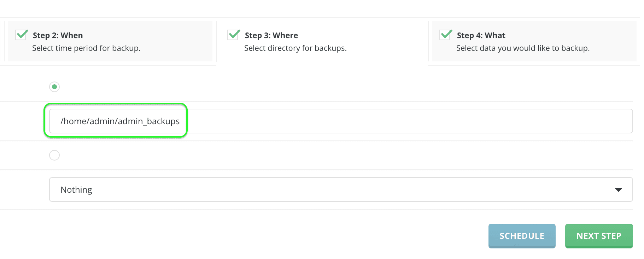Image resolution: width=644 pixels, height=259 pixels.
Task: Select the second radio button option
Action: point(54,155)
